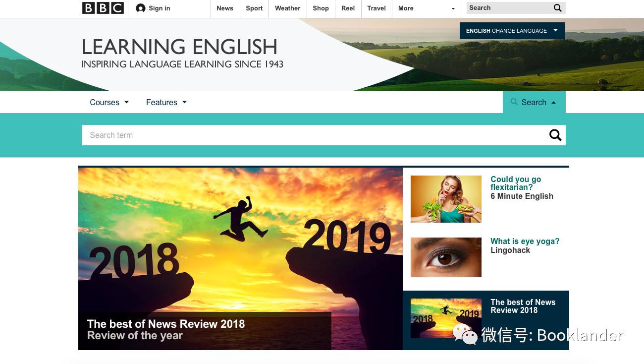Open the English Change Language dropdown
This screenshot has height=364, width=644.
(x=512, y=31)
